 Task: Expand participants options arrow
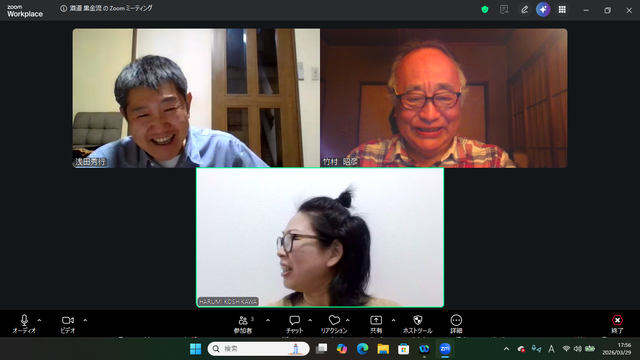coord(268,320)
